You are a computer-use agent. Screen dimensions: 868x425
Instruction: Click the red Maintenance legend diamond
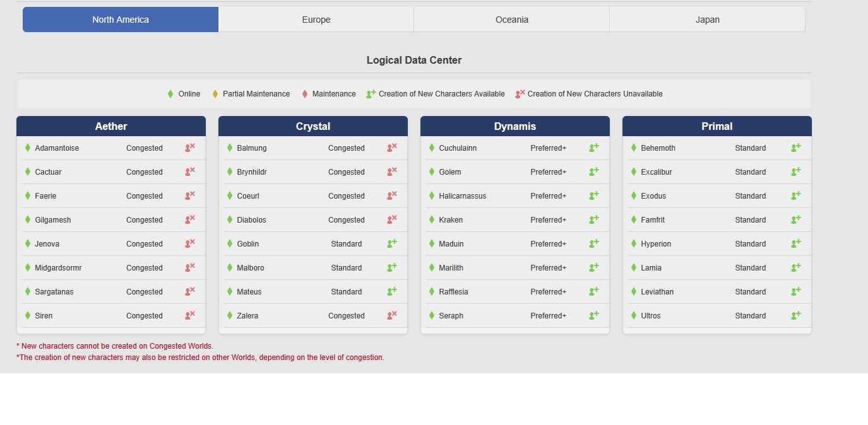[x=305, y=94]
